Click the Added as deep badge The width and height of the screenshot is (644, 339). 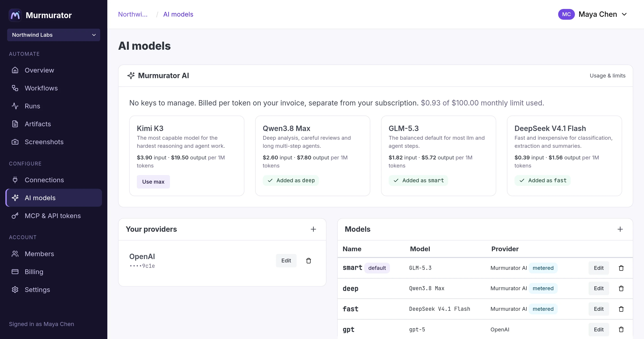pos(291,180)
